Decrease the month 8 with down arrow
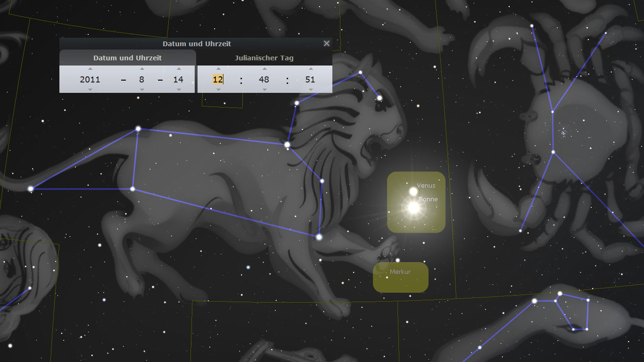Viewport: 644px width, 362px height. [x=142, y=90]
